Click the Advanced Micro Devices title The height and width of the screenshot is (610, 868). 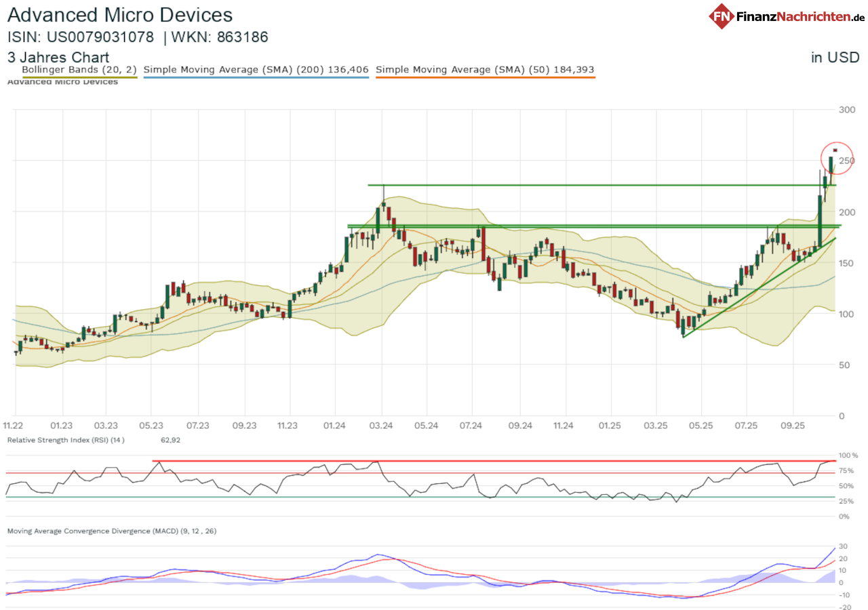tap(120, 15)
